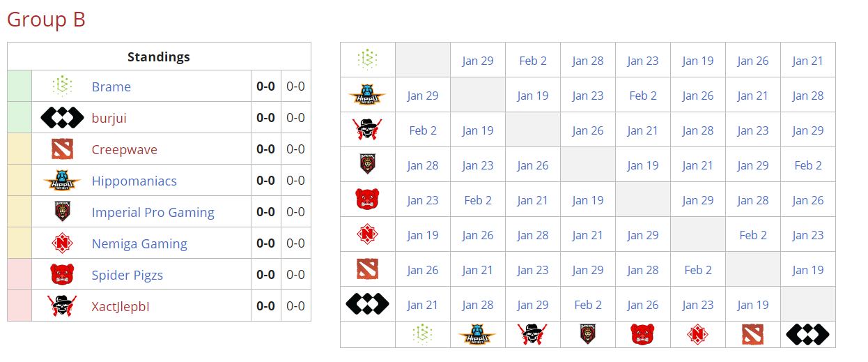Click the Brame logo in the standings list
The width and height of the screenshot is (868, 362).
pos(62,86)
